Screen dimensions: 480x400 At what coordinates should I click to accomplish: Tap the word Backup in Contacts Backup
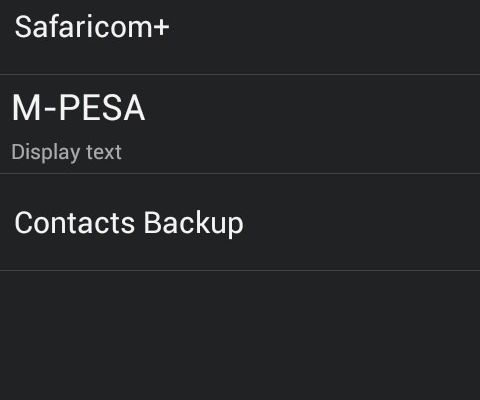pyautogui.click(x=194, y=223)
